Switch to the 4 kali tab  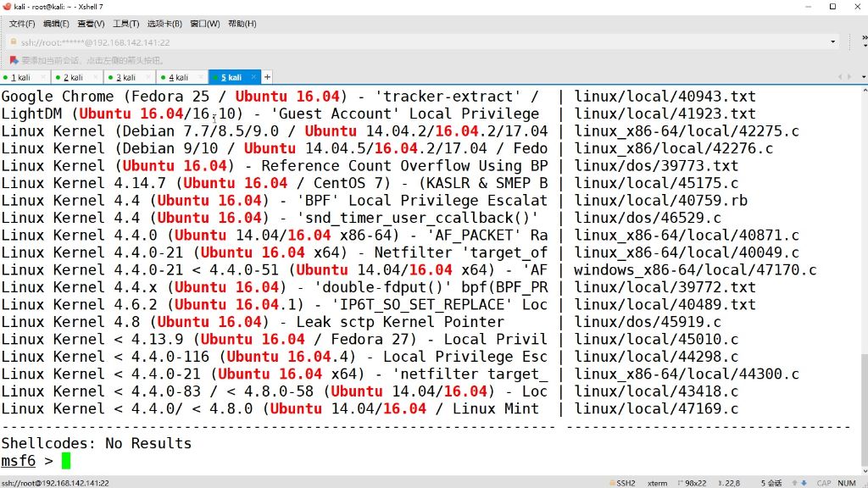178,77
